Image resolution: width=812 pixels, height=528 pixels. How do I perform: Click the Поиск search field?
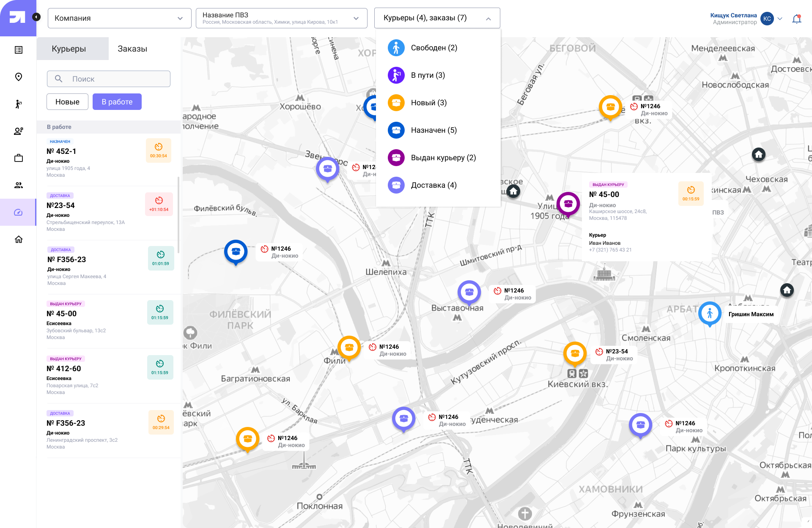pos(109,79)
